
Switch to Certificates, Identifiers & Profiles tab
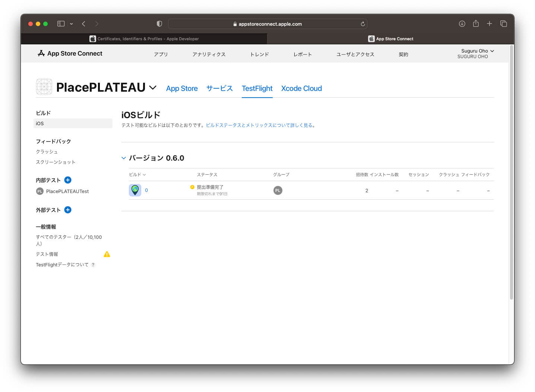[144, 39]
